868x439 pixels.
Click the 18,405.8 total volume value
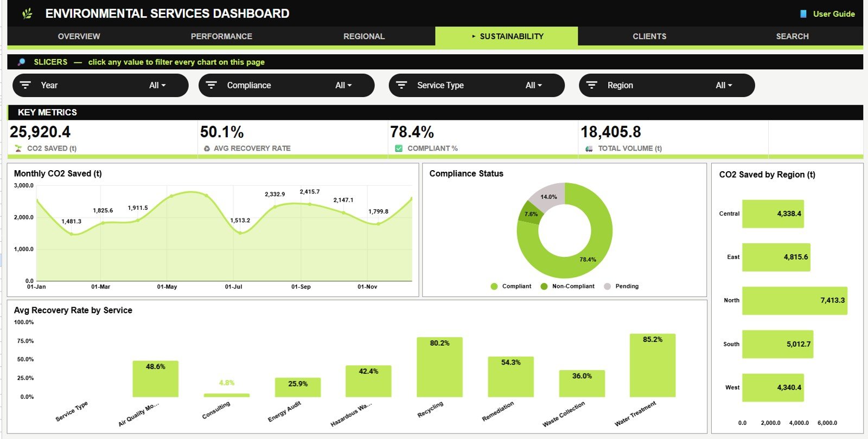click(x=611, y=132)
